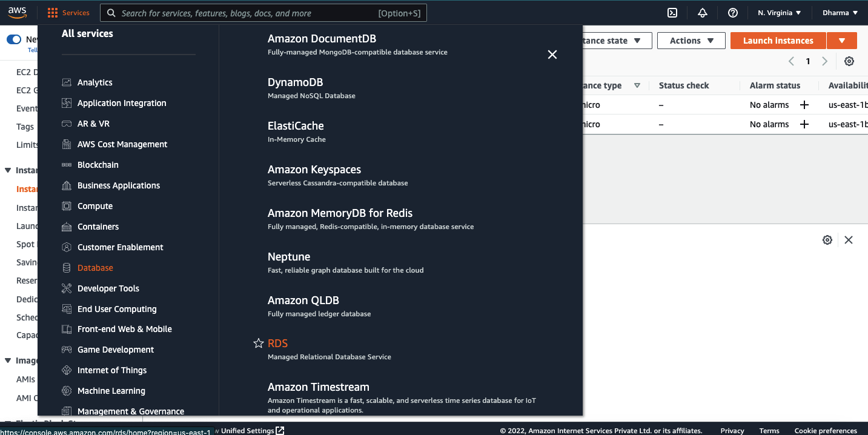Open the Dharma account dropdown
868x435 pixels.
840,13
